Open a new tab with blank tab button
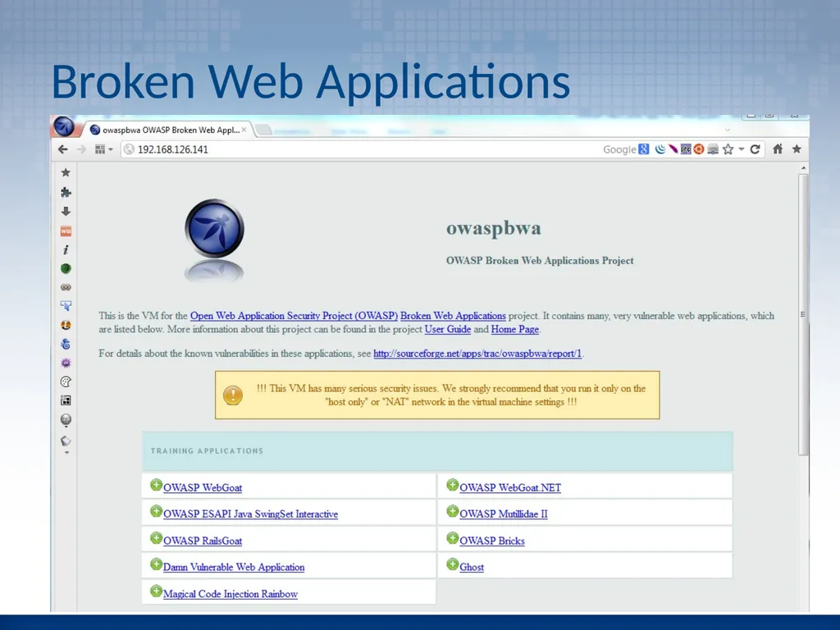The height and width of the screenshot is (630, 840). (263, 130)
